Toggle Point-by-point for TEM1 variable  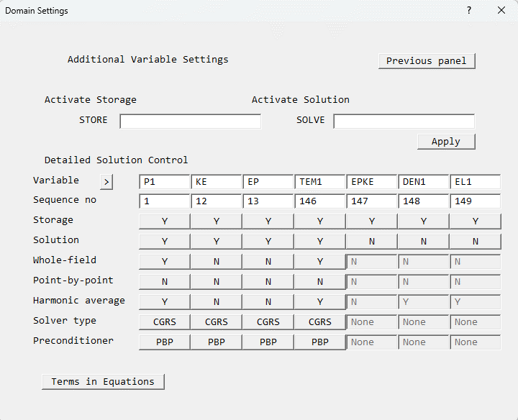(x=320, y=282)
